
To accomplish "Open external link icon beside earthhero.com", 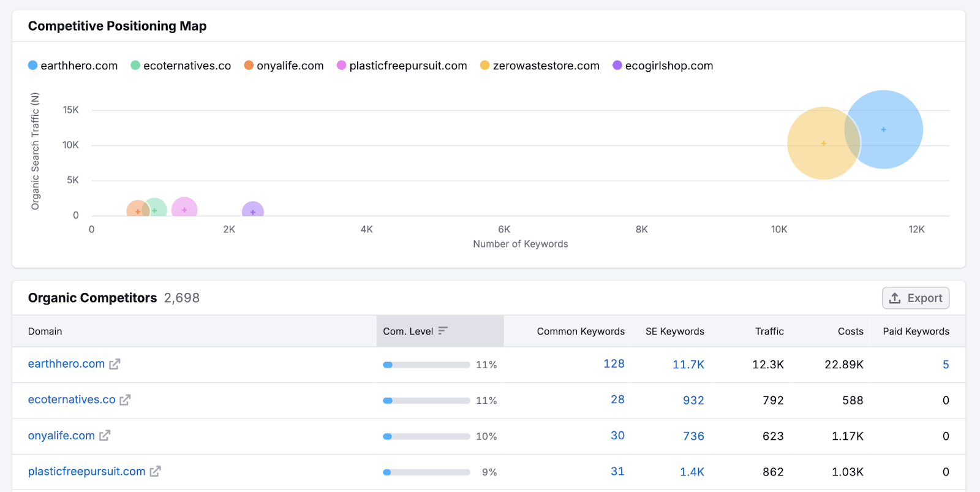I will (115, 364).
